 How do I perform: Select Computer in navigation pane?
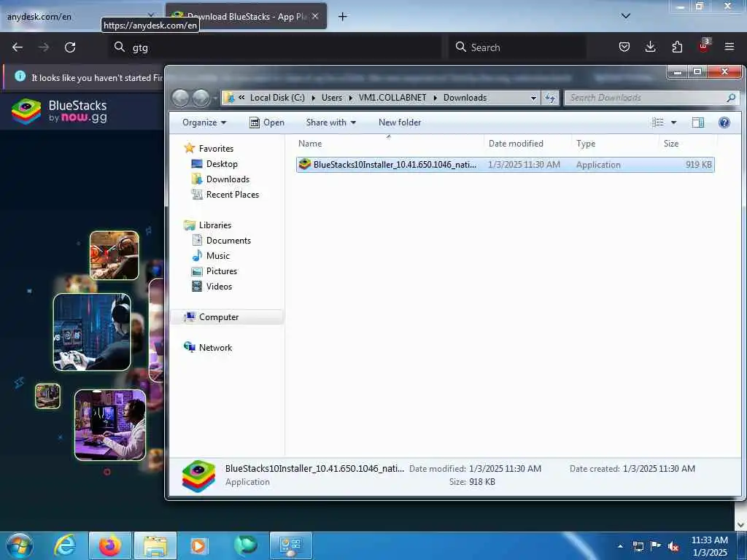[228, 317]
